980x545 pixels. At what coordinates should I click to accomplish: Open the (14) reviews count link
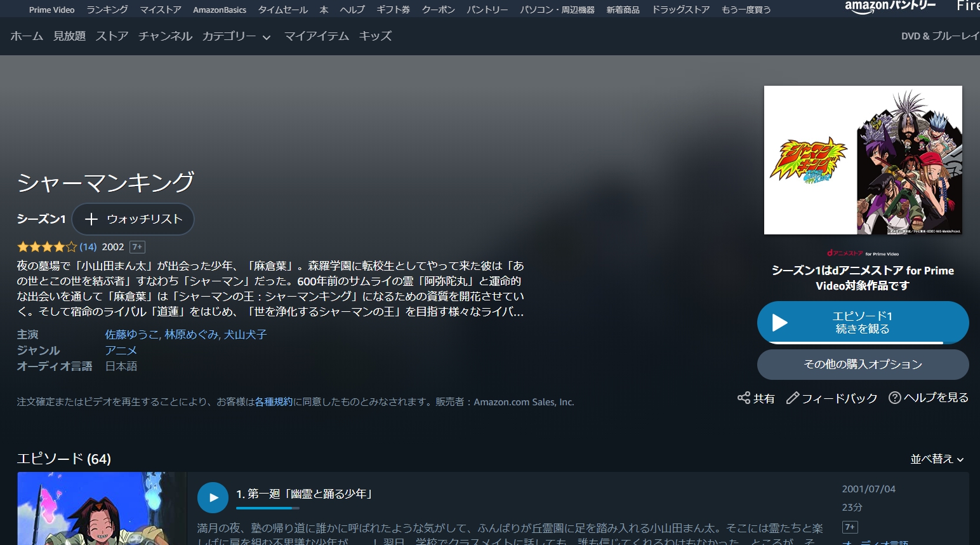pyautogui.click(x=88, y=247)
